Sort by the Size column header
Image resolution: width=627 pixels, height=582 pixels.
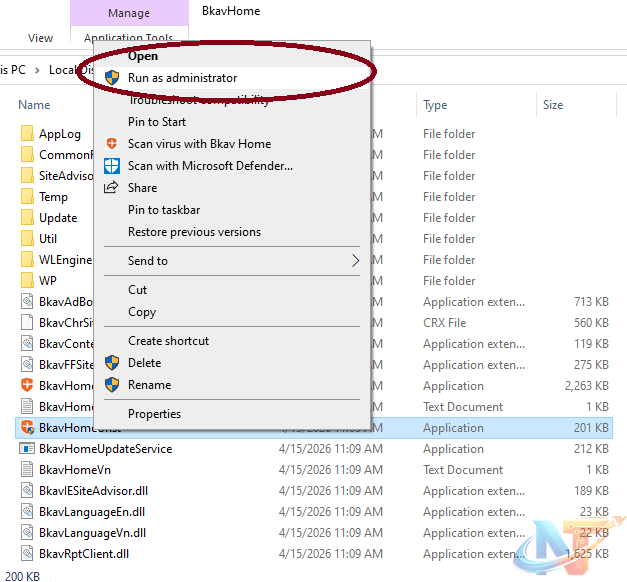point(553,105)
